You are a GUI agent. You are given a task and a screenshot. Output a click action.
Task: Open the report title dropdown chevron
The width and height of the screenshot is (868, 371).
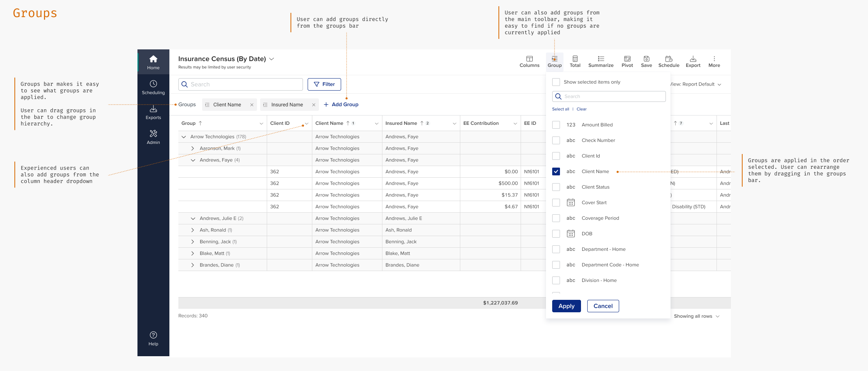point(272,59)
